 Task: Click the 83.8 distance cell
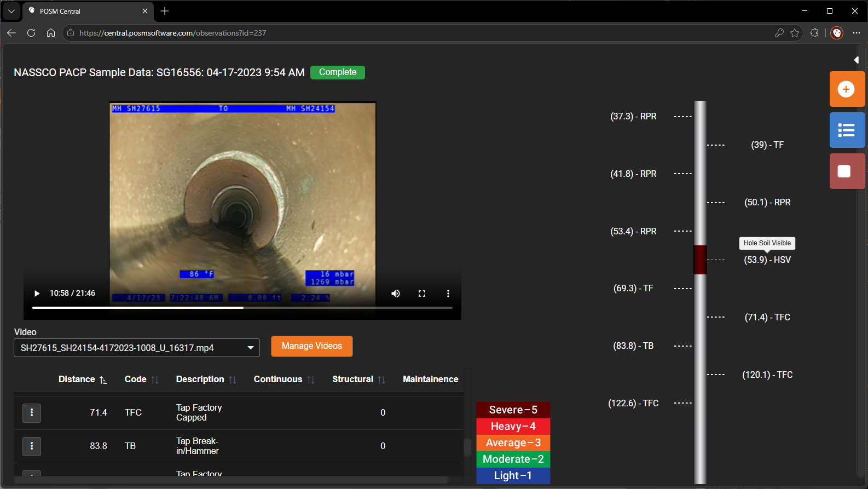[x=99, y=446]
